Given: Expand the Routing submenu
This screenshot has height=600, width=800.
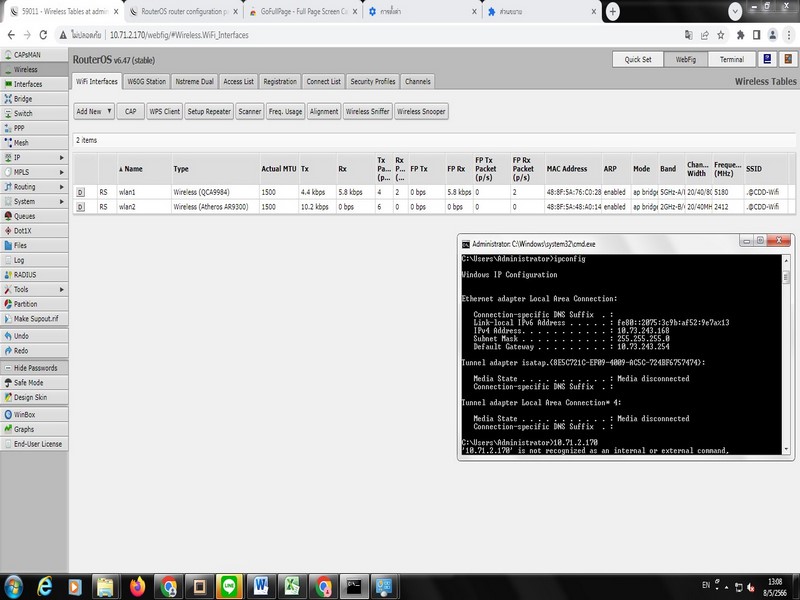Looking at the screenshot, I should (x=34, y=187).
